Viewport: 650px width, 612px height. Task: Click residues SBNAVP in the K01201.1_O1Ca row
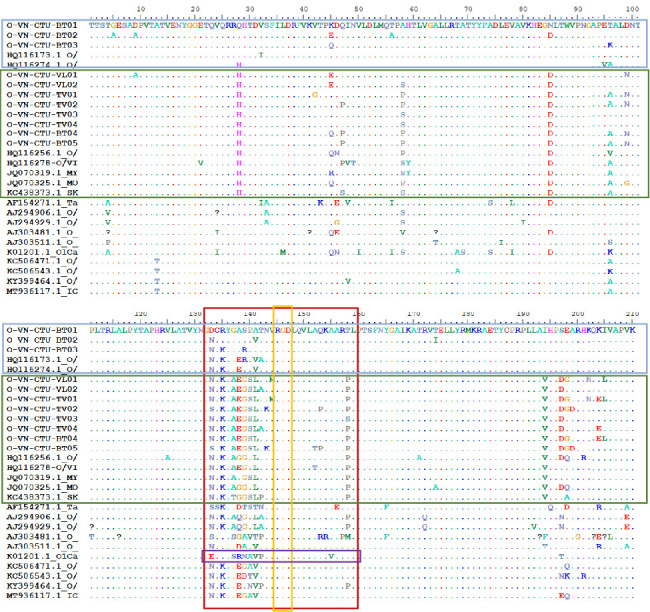(x=247, y=556)
